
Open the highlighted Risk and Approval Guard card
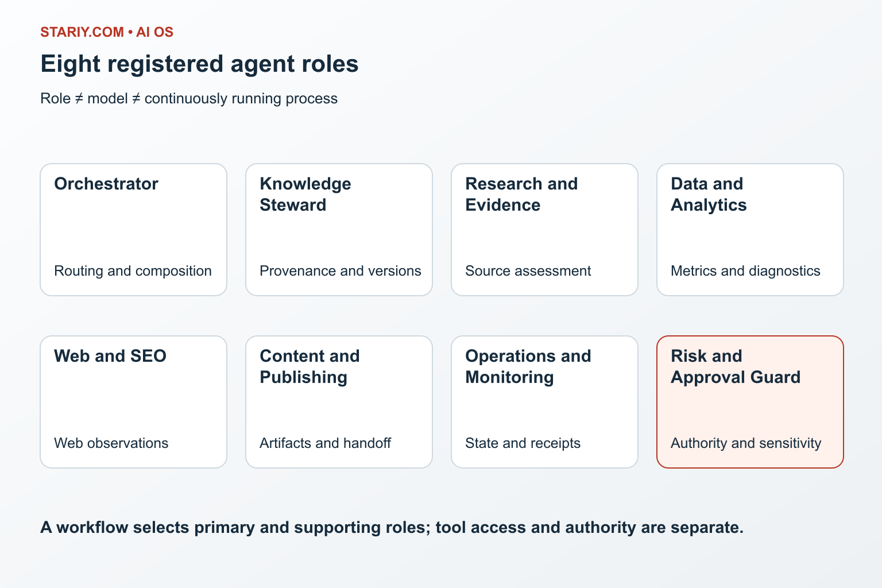(750, 402)
